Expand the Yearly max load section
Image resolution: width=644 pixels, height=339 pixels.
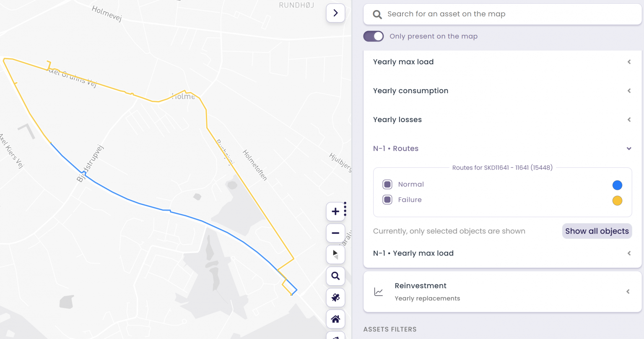(x=502, y=62)
